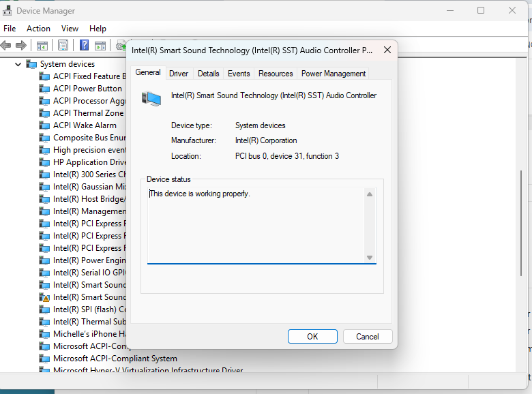This screenshot has height=394, width=532.
Task: Select Intel(R) Management Engine entry
Action: coord(89,211)
